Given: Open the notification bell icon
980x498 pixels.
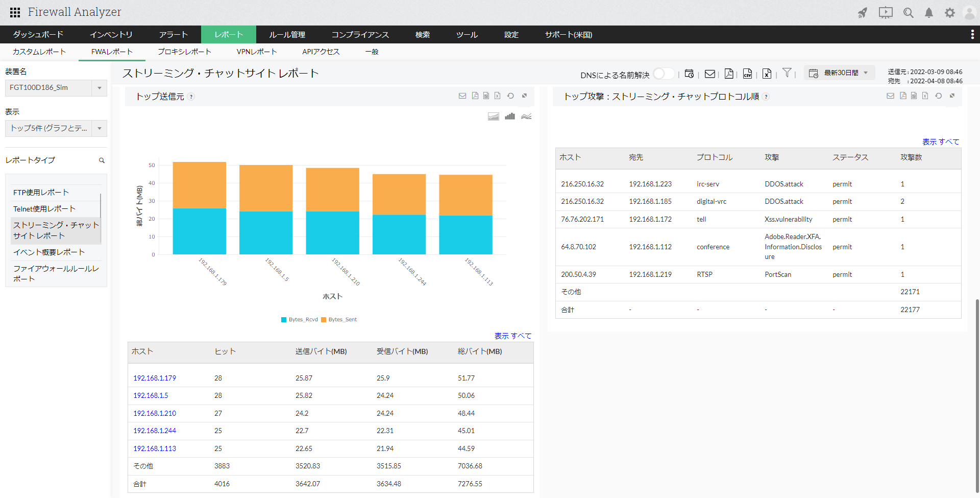Looking at the screenshot, I should pyautogui.click(x=928, y=13).
